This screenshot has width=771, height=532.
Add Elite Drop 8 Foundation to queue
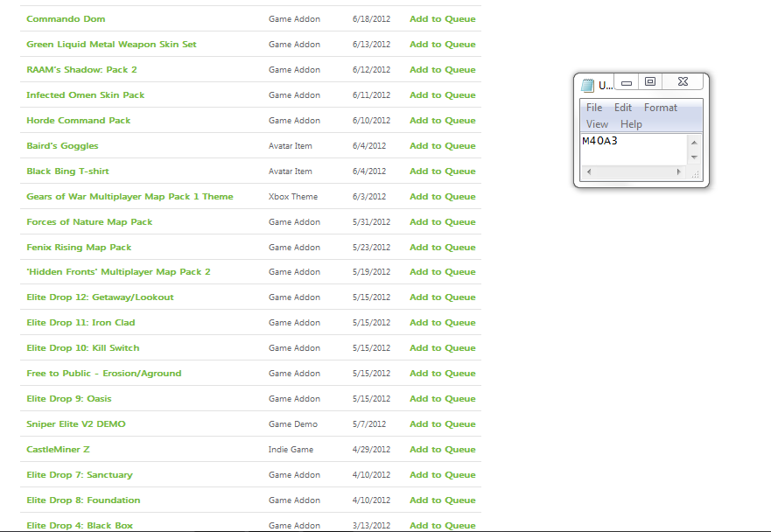(443, 500)
